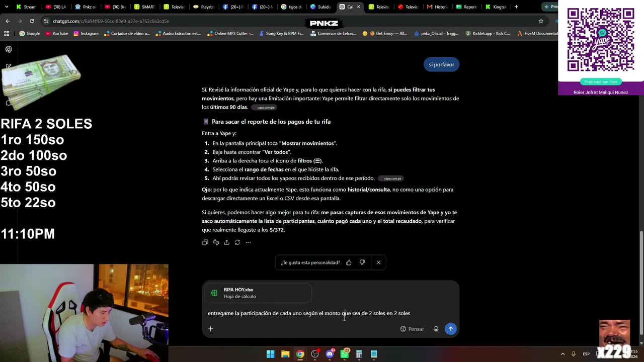Switch to the Stream browser tab

[x=26, y=7]
